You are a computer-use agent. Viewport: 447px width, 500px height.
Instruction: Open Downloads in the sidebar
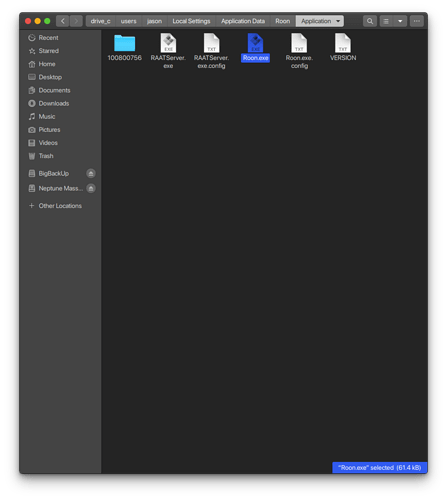click(60, 103)
